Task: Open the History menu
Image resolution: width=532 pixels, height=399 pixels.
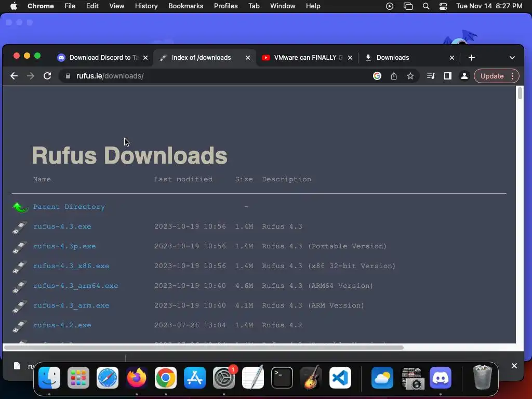Action: [146, 6]
